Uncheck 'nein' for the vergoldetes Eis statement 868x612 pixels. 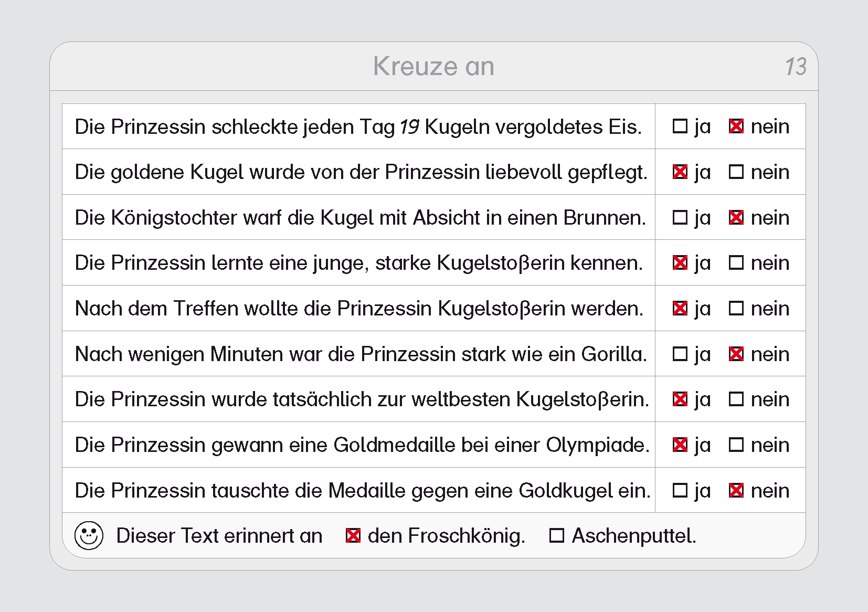736,126
